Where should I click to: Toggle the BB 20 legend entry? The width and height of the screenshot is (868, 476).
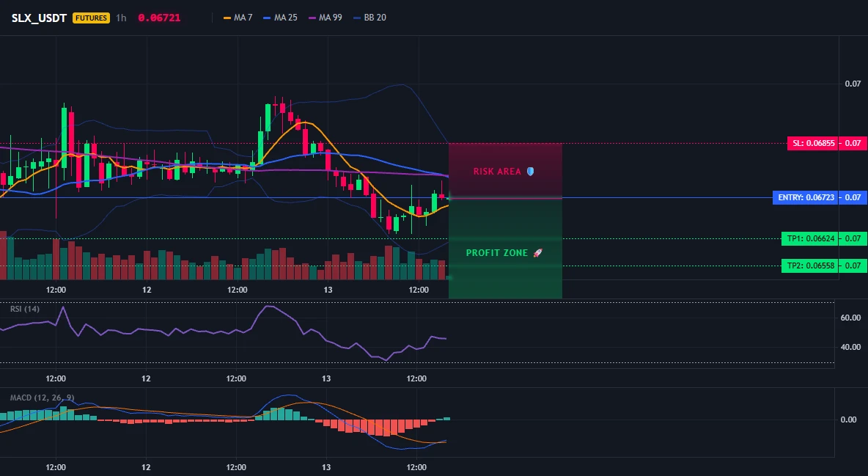369,18
